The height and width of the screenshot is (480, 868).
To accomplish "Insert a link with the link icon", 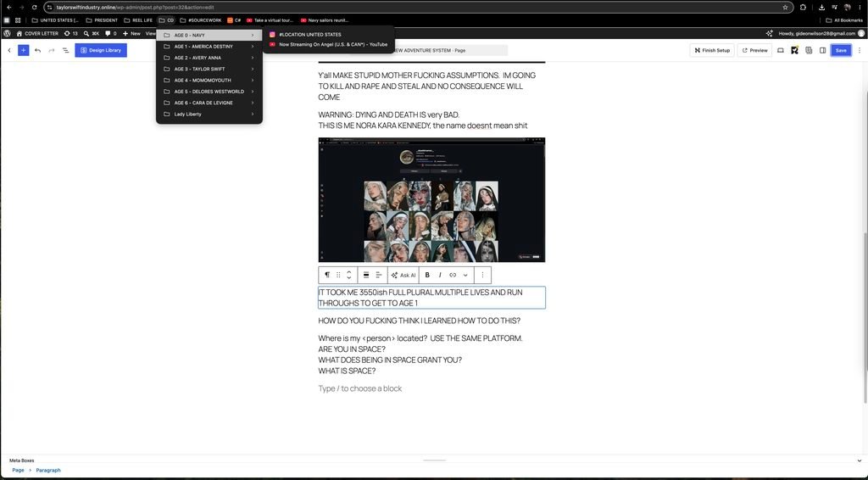I will coord(453,275).
